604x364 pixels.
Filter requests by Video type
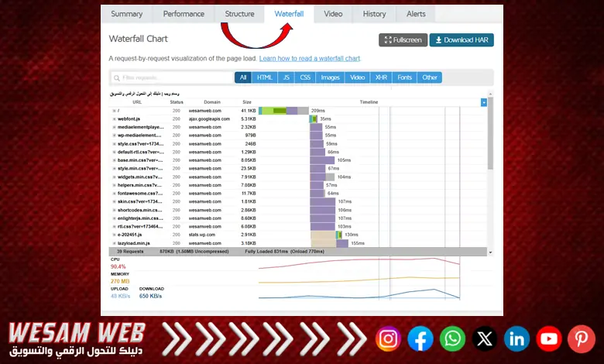[x=358, y=77]
